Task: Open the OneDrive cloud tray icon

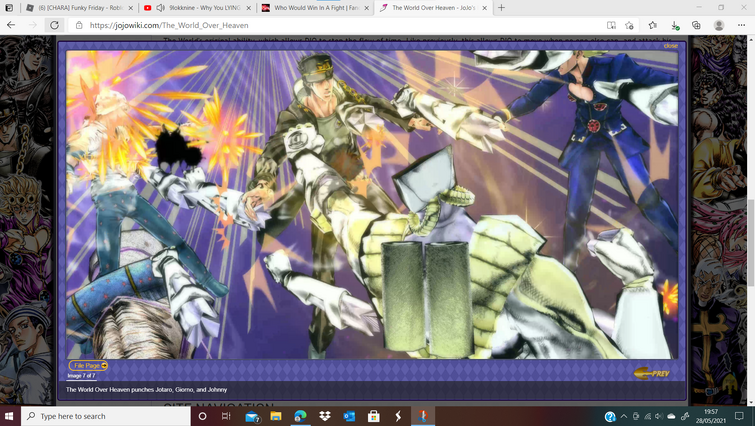Action: (671, 416)
